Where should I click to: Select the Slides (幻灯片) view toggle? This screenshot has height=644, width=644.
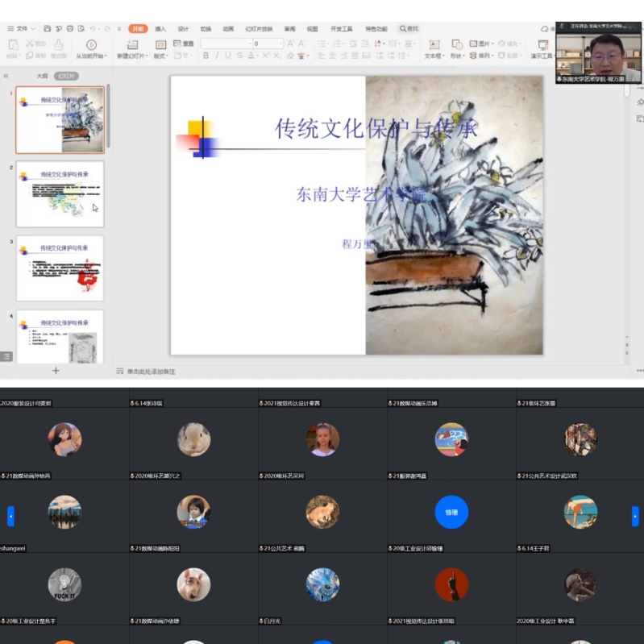(x=67, y=76)
